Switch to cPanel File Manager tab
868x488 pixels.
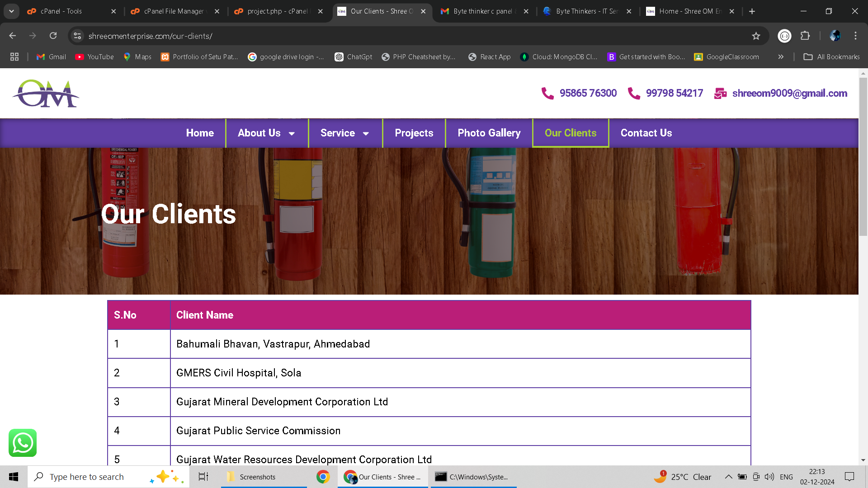pos(174,11)
